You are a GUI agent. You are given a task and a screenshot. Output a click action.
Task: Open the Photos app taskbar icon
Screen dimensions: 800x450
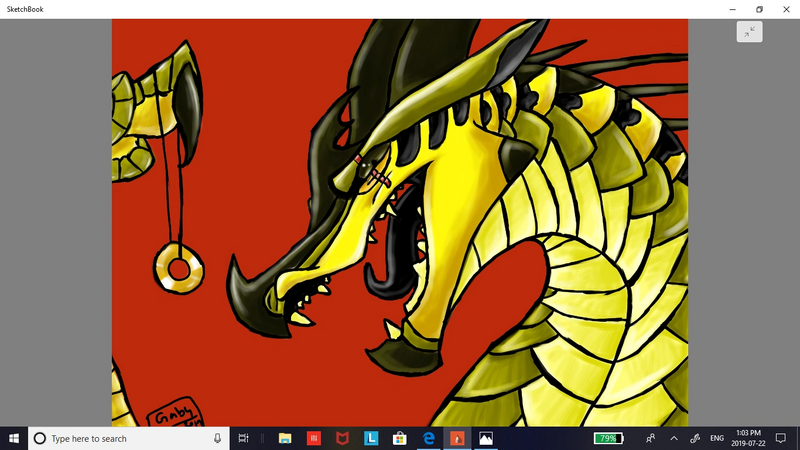(486, 438)
